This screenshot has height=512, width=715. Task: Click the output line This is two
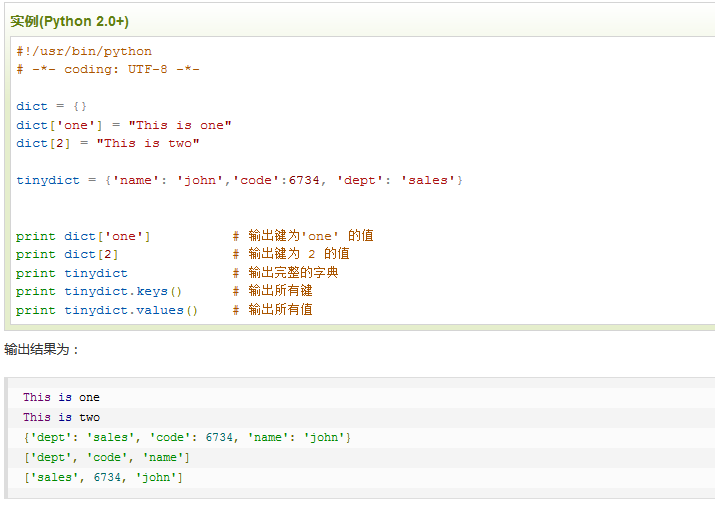point(61,417)
